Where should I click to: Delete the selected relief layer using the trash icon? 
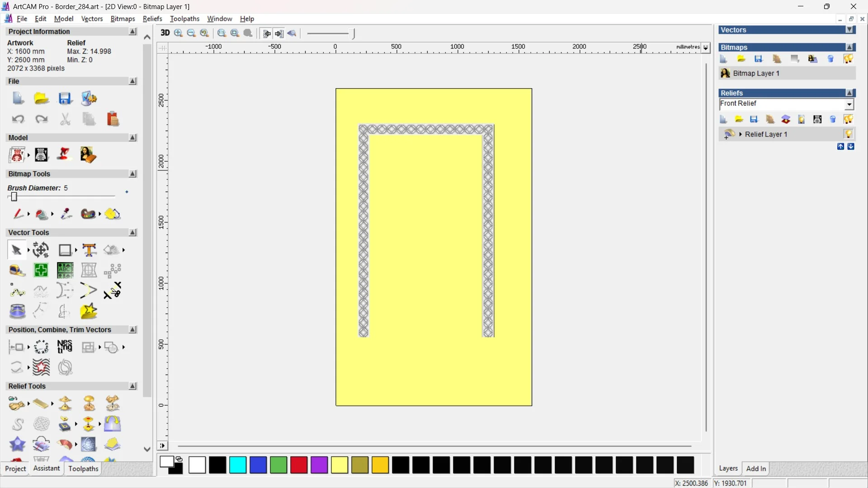[x=832, y=119]
